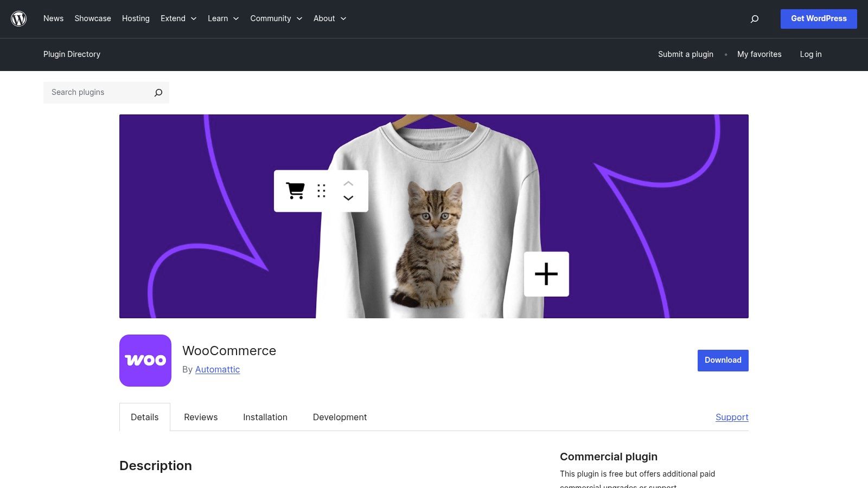The width and height of the screenshot is (868, 488).
Task: Click the magnifier icon in the plugin search box
Action: (x=158, y=92)
